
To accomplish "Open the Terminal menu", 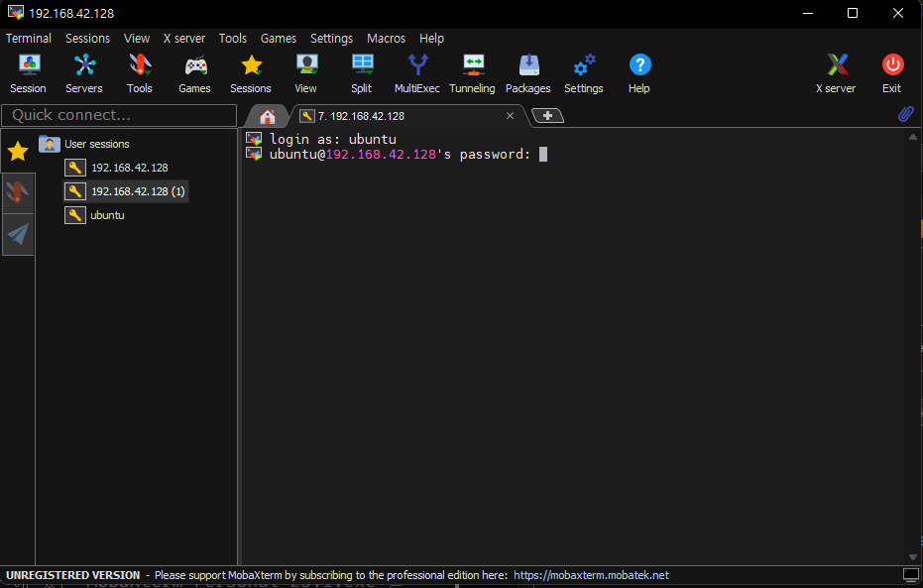I will point(28,39).
